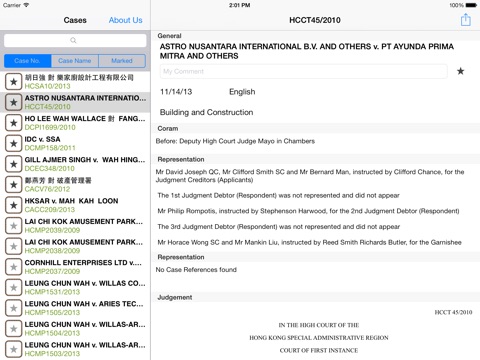Star the HCMP1504/2013 case
The width and height of the screenshot is (480, 360).
click(13, 329)
